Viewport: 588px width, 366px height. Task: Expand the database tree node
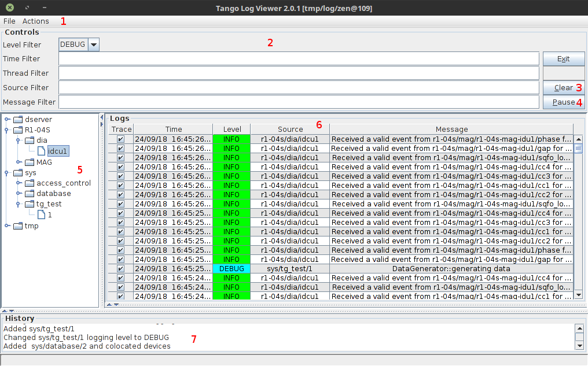19,193
